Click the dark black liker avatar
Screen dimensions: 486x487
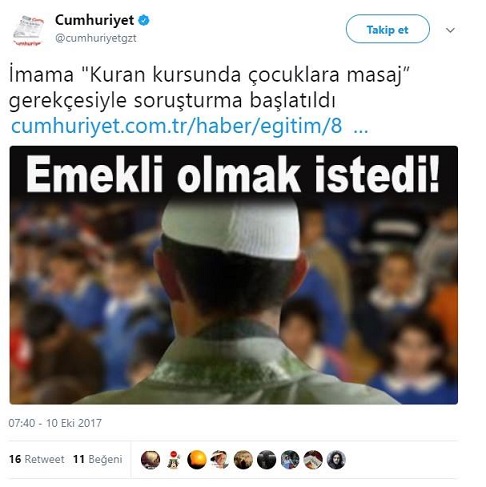coord(266,460)
